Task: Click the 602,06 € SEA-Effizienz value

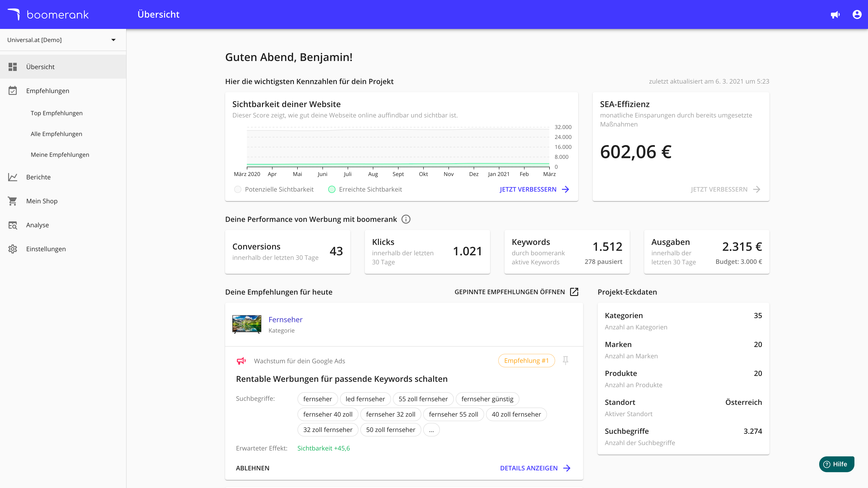Action: tap(636, 152)
